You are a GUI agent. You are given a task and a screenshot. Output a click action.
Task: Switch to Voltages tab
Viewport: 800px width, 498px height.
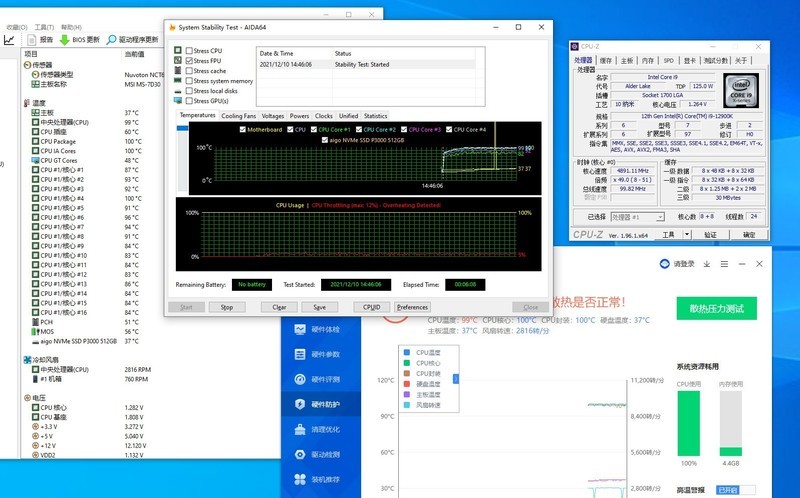coord(273,116)
